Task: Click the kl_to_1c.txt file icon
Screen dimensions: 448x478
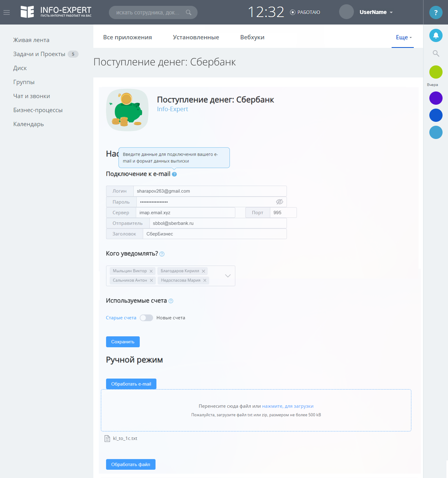Action: click(x=108, y=439)
